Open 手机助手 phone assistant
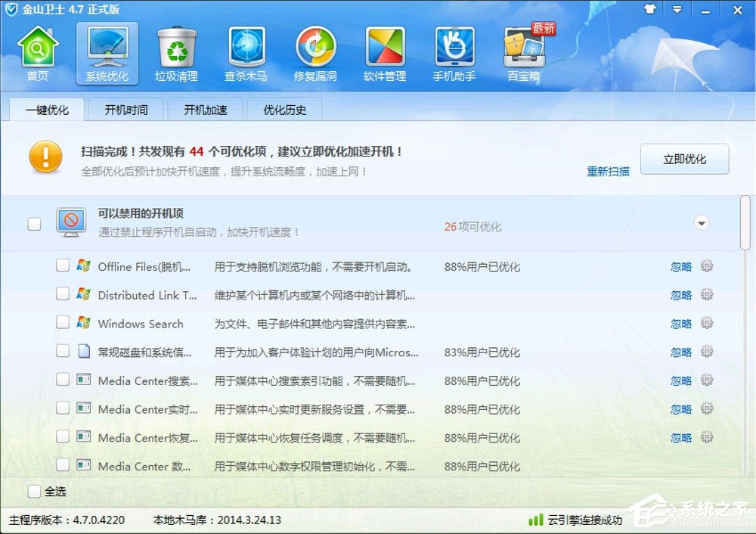The height and width of the screenshot is (534, 756). pos(454,53)
